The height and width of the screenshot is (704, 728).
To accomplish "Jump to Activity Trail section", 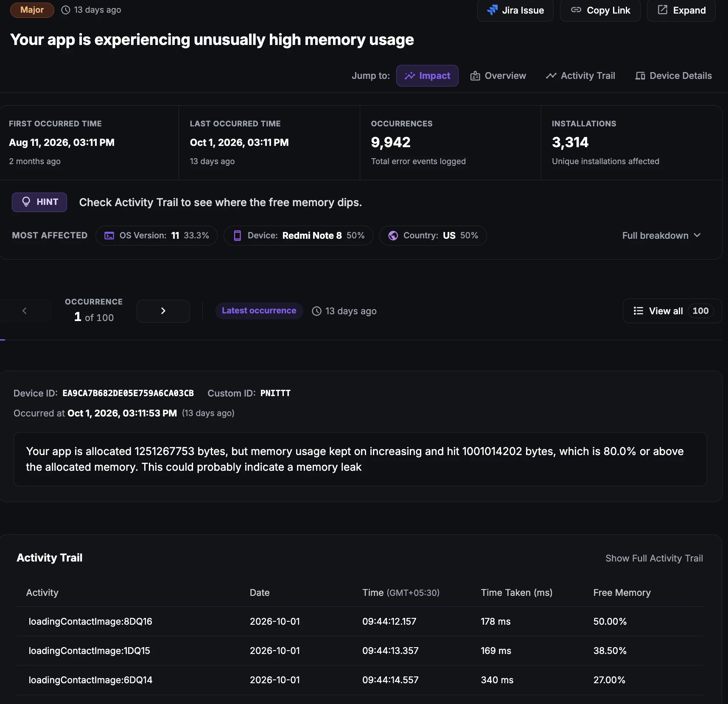I will [580, 75].
